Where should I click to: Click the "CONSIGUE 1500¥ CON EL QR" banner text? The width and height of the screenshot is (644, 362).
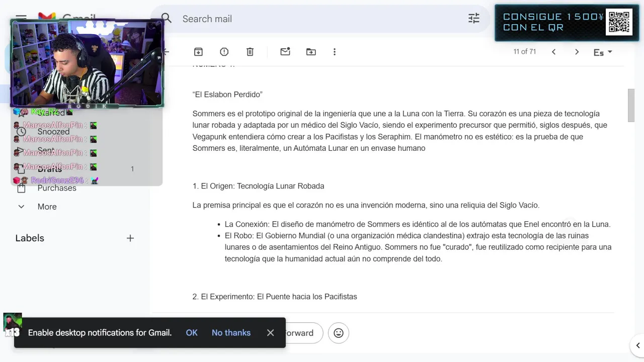(x=553, y=22)
